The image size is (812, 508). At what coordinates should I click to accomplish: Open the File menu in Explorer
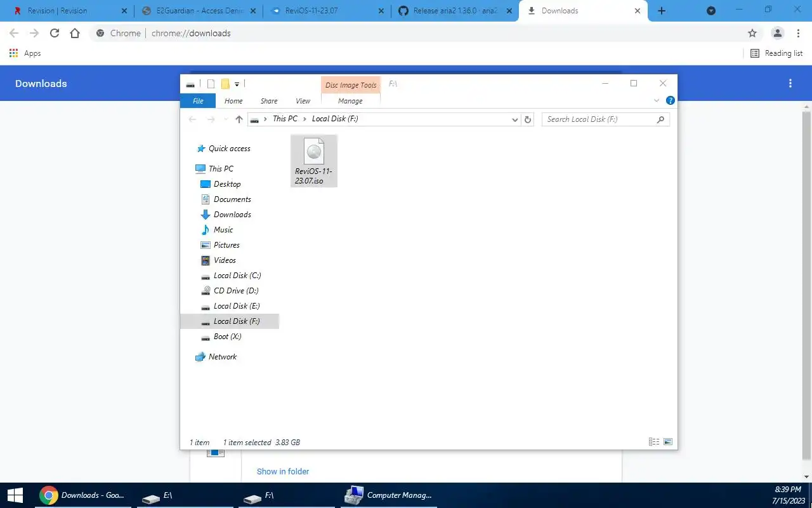[x=198, y=101]
